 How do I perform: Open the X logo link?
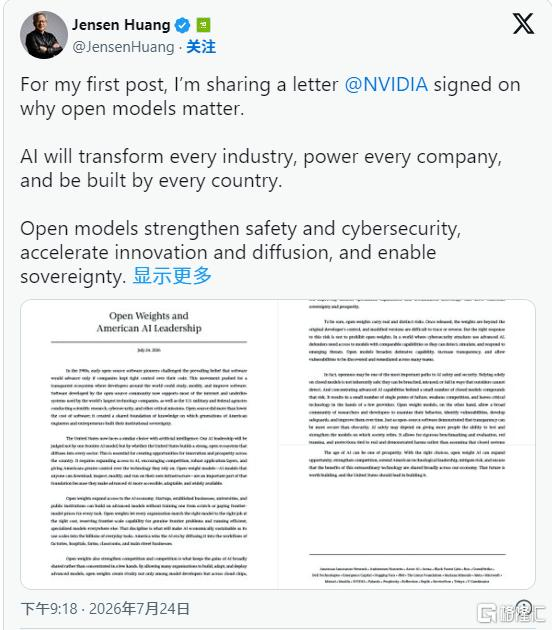tap(523, 24)
